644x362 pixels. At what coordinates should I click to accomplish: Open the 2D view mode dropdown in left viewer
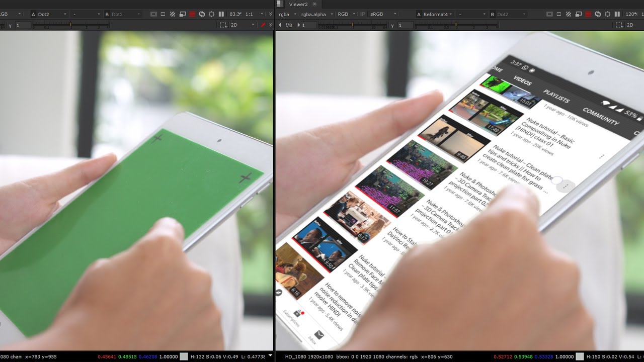click(x=243, y=25)
